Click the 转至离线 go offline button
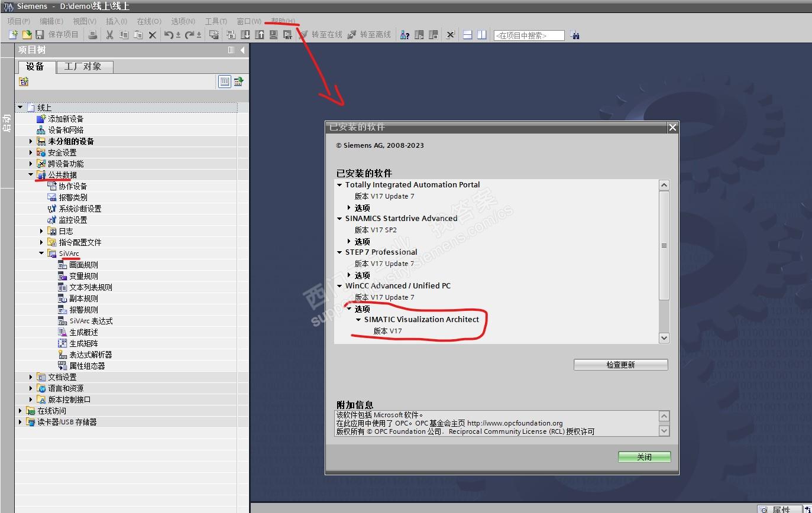This screenshot has width=812, height=513. [369, 35]
